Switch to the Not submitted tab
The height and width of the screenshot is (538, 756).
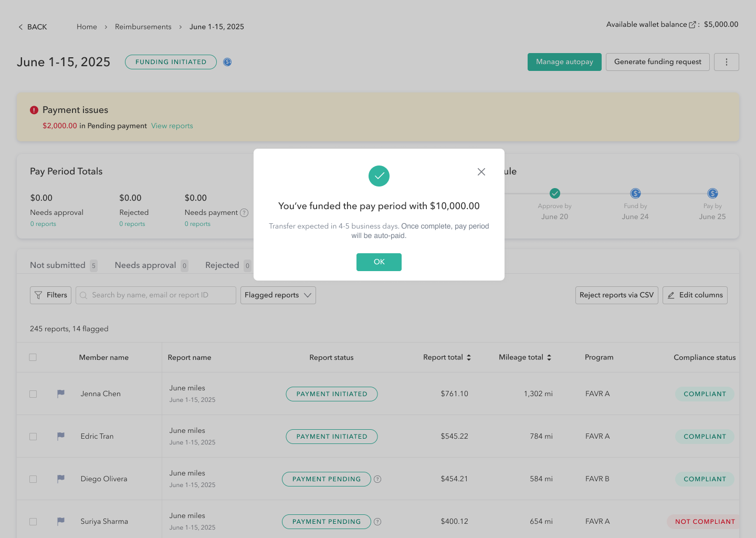[x=58, y=265]
